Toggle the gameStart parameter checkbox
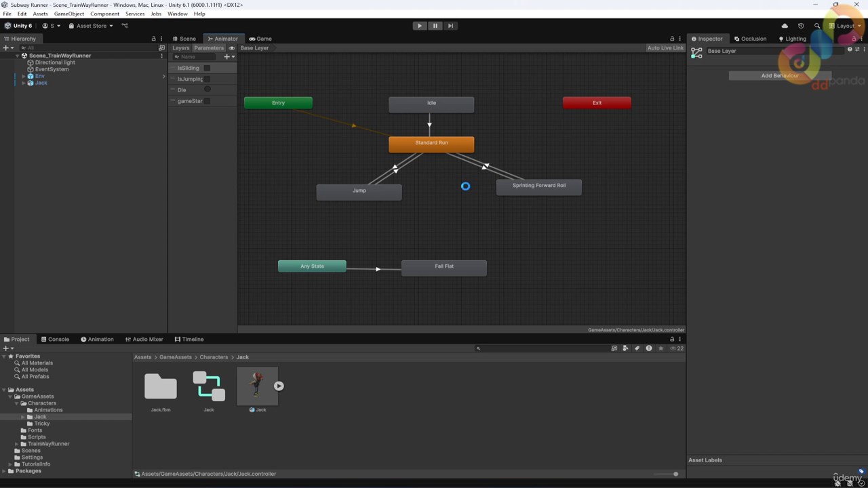 207,101
